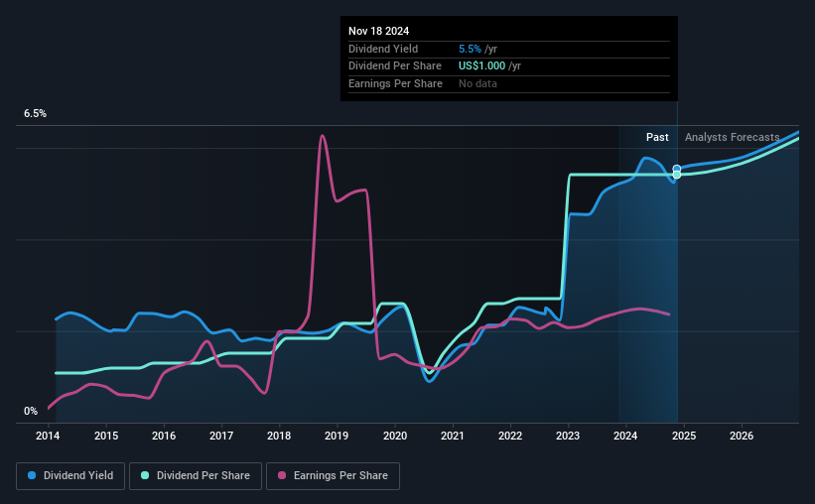The width and height of the screenshot is (815, 504).
Task: Click the 0% y-axis label
Action: point(31,412)
